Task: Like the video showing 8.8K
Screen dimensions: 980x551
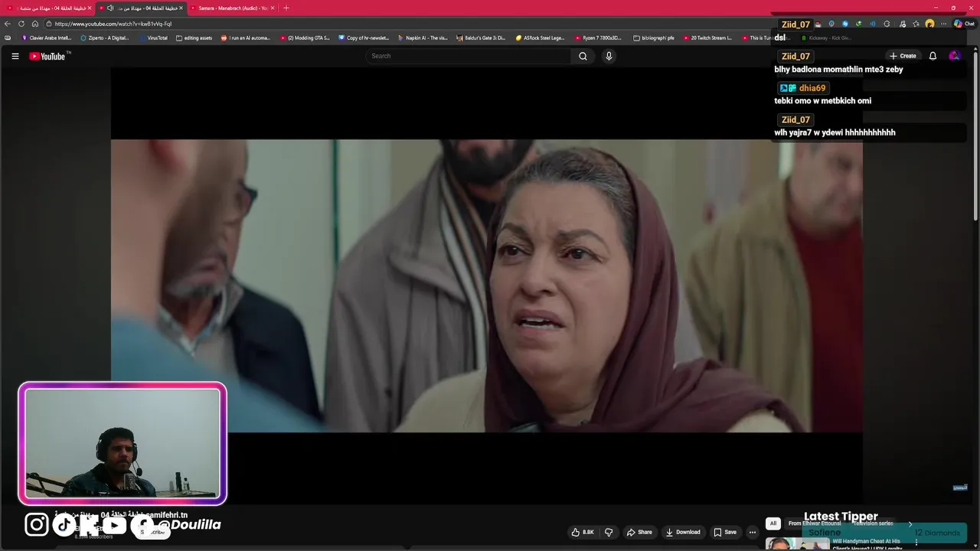Action: (x=583, y=532)
